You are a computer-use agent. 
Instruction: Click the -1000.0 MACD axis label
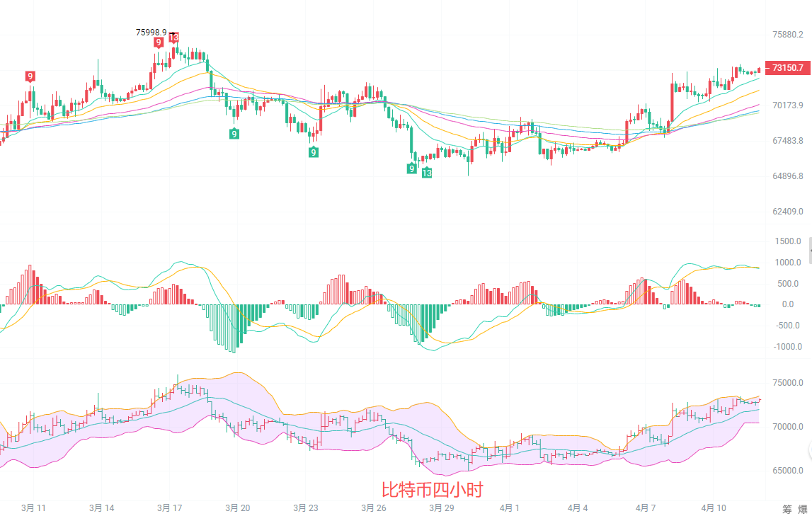pyautogui.click(x=787, y=347)
